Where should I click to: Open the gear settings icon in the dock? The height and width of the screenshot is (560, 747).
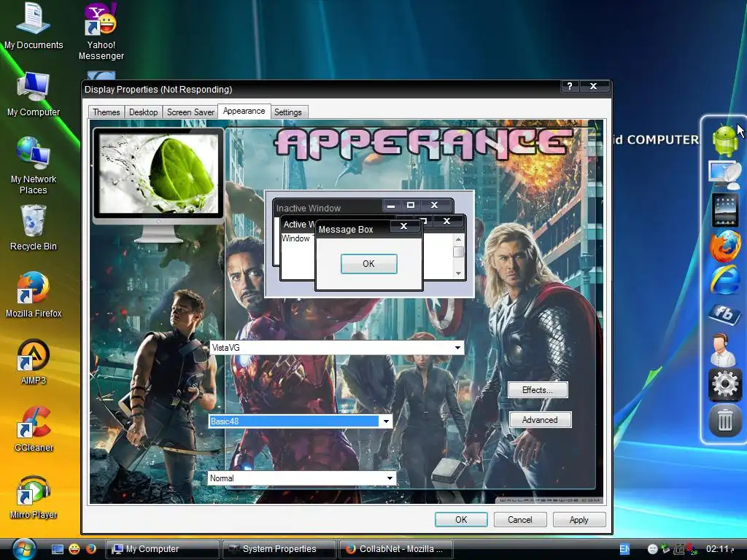[x=724, y=384]
